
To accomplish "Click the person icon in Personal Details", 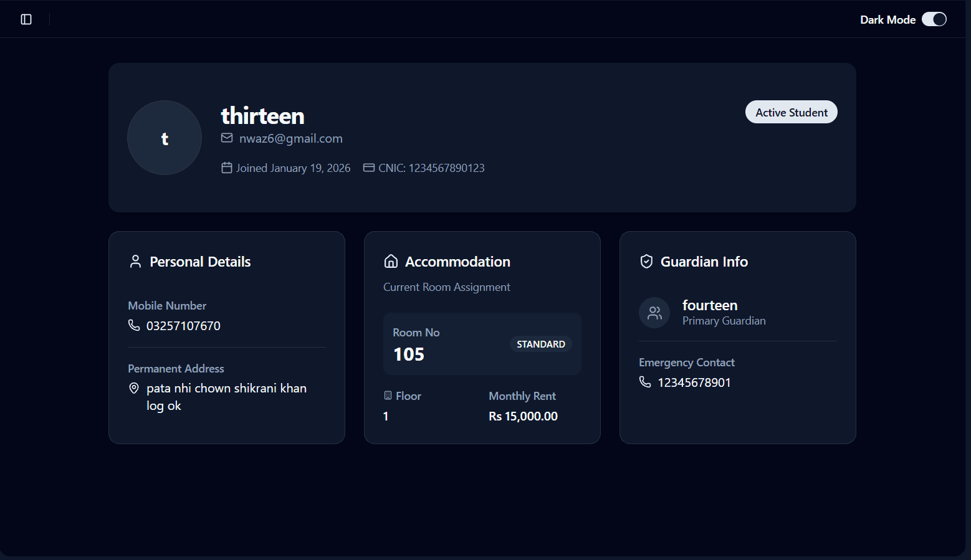I will [x=135, y=262].
